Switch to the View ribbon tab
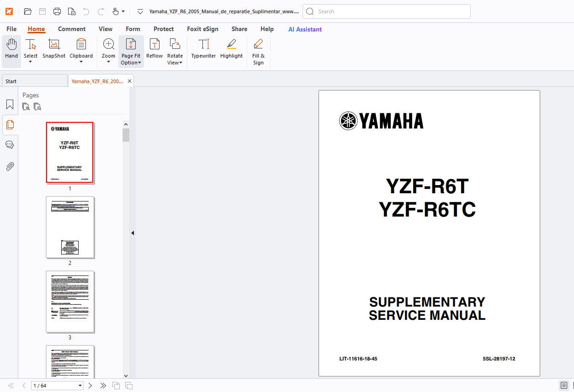 click(106, 29)
